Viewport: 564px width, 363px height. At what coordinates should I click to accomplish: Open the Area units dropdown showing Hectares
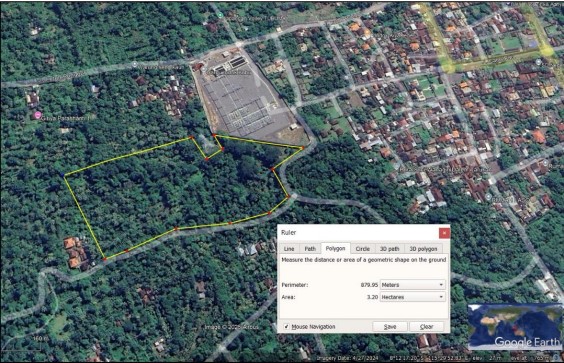413,297
